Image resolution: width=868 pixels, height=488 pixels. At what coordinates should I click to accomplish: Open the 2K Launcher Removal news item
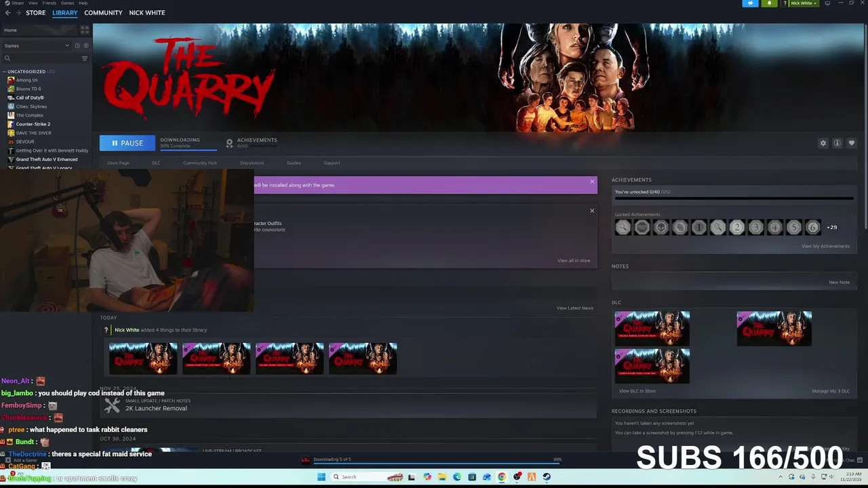pyautogui.click(x=156, y=409)
